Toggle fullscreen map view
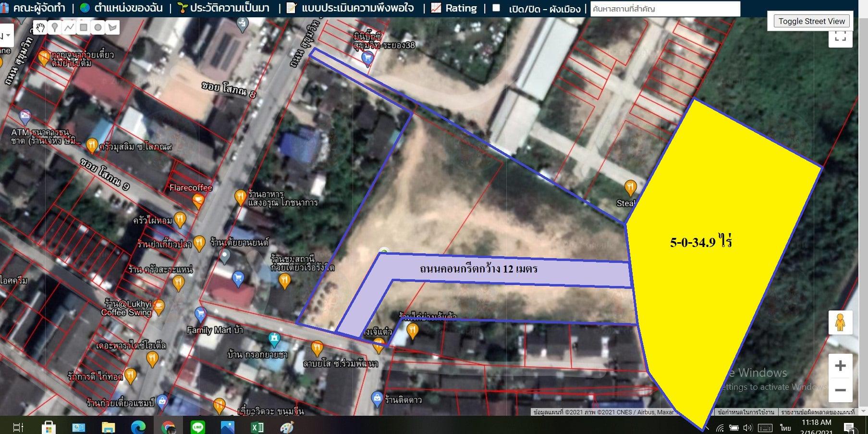 [x=840, y=37]
